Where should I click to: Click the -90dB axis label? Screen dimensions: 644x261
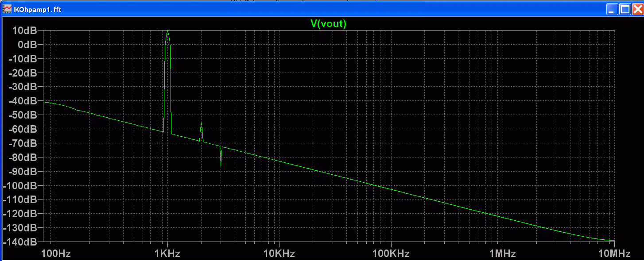(23, 172)
